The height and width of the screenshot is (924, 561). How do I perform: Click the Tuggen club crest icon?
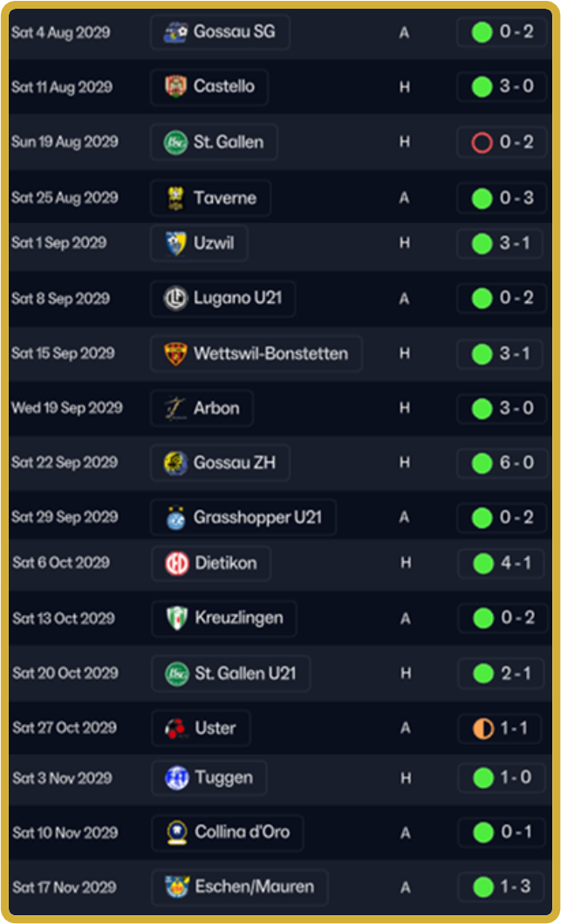[176, 777]
